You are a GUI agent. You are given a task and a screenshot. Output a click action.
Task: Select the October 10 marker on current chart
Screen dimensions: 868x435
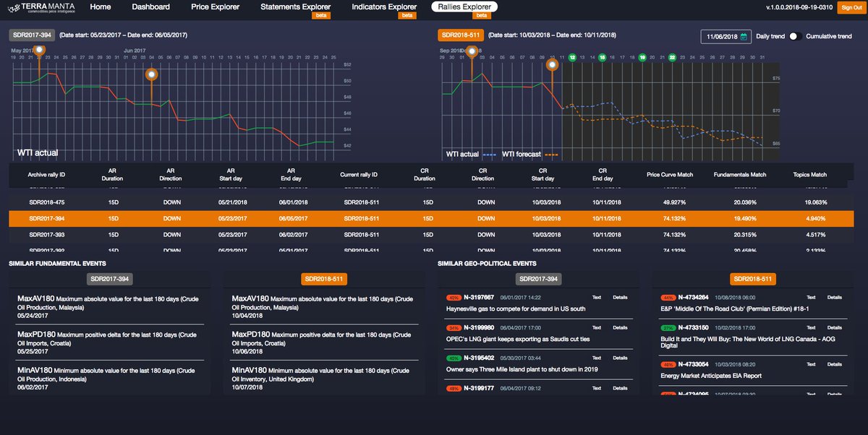(553, 64)
